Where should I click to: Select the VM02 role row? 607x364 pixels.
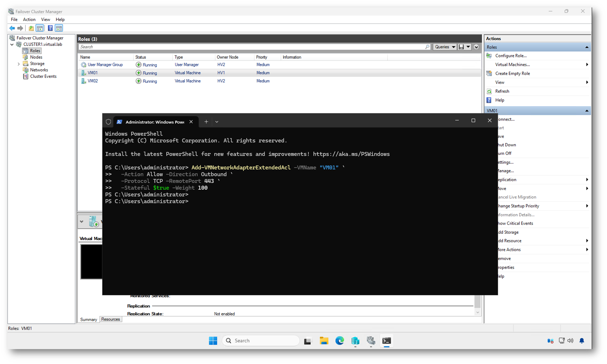pos(93,81)
